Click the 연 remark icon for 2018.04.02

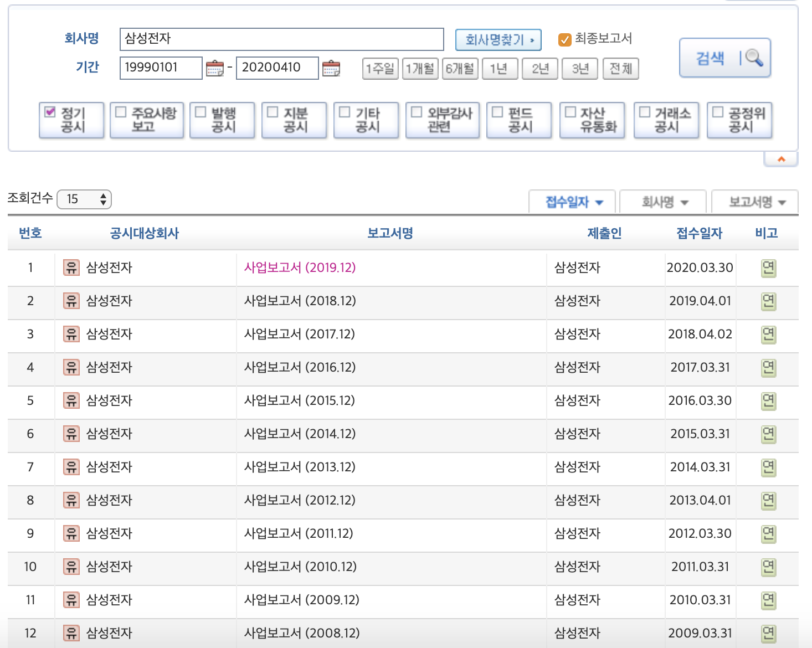(768, 335)
